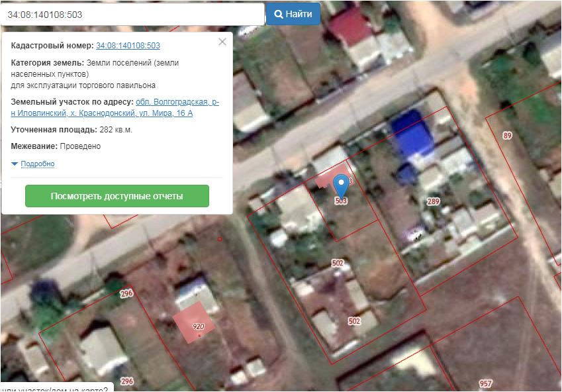Select parcel label 957 at the bottom

pyautogui.click(x=486, y=384)
